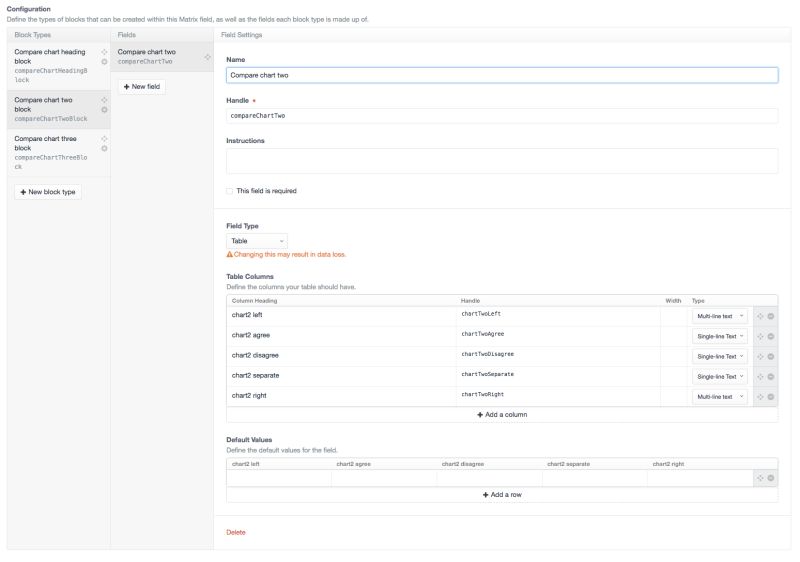Tick 'This field is required' checkbox
The width and height of the screenshot is (800, 562).
tap(230, 191)
